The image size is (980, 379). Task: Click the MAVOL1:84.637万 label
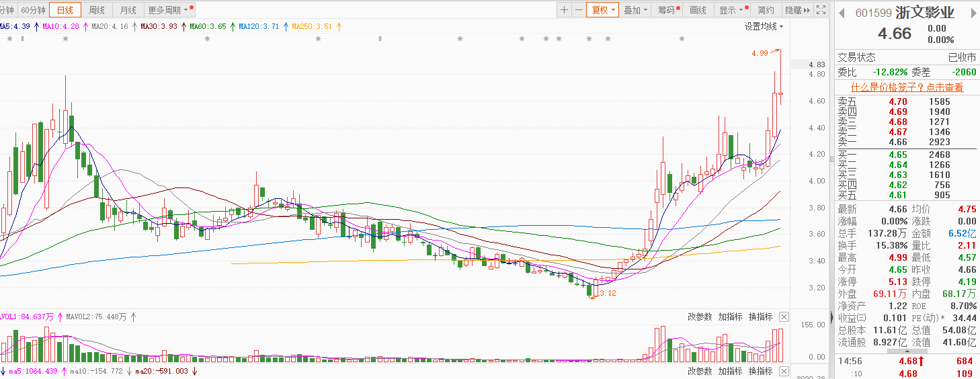coord(27,317)
